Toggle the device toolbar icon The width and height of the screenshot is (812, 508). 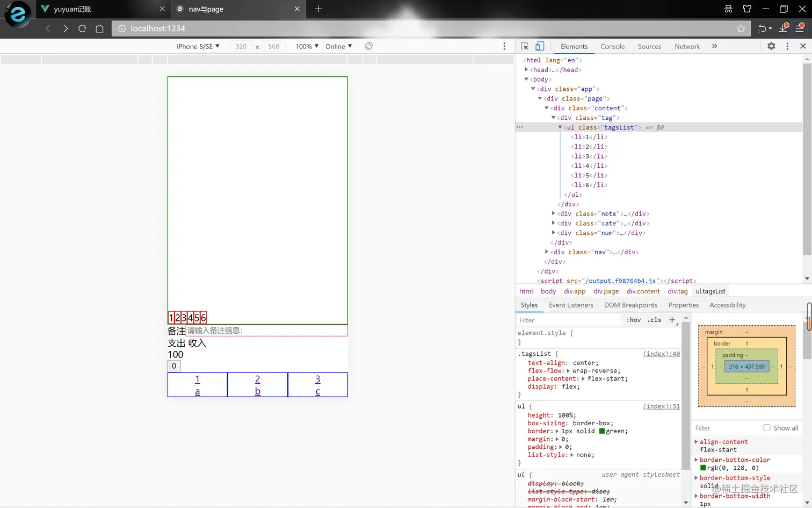tap(540, 46)
